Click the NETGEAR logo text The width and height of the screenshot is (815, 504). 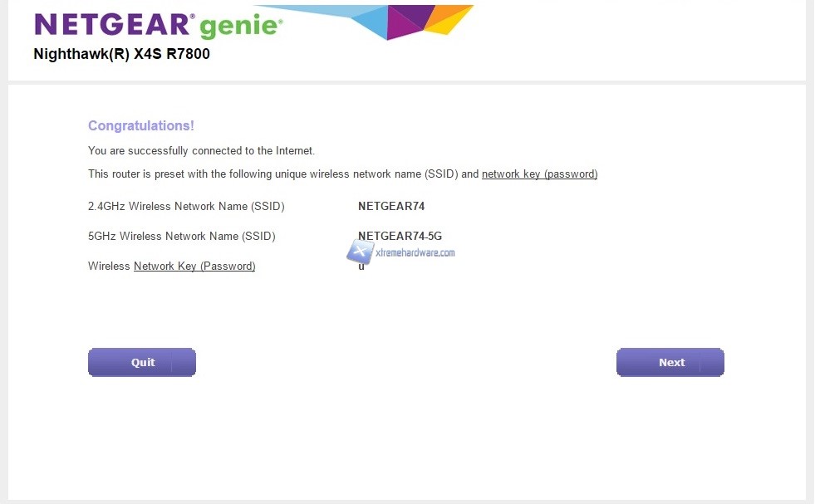tap(115, 25)
